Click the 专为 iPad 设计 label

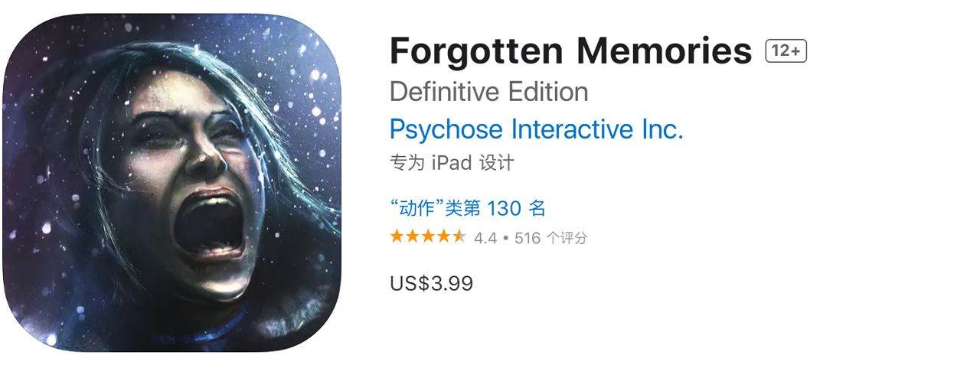452,163
